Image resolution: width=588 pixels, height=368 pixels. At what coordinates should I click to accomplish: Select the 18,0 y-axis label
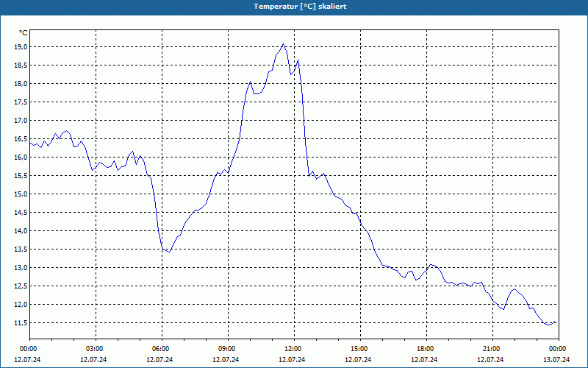point(21,84)
